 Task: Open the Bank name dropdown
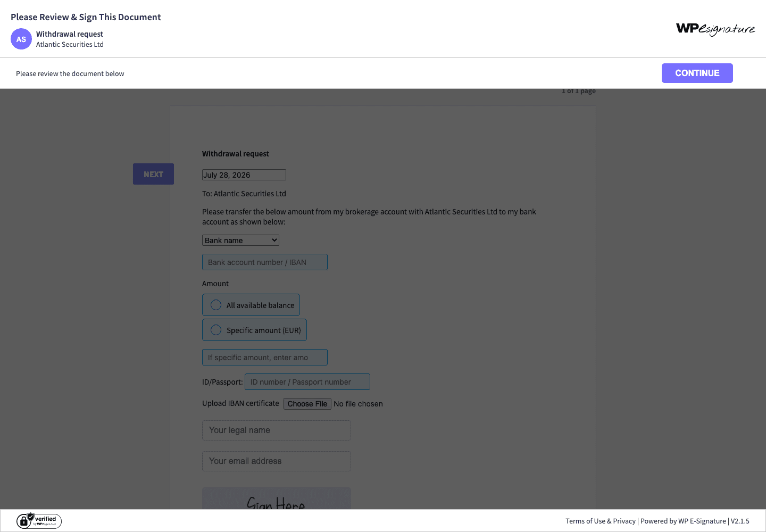[240, 240]
